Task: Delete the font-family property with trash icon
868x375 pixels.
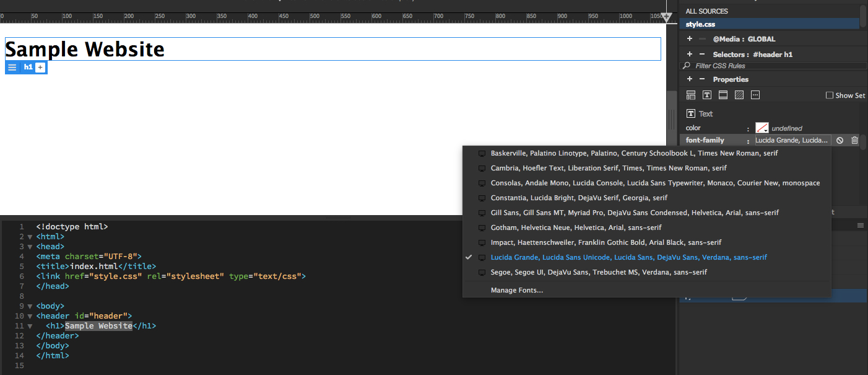Action: [854, 141]
